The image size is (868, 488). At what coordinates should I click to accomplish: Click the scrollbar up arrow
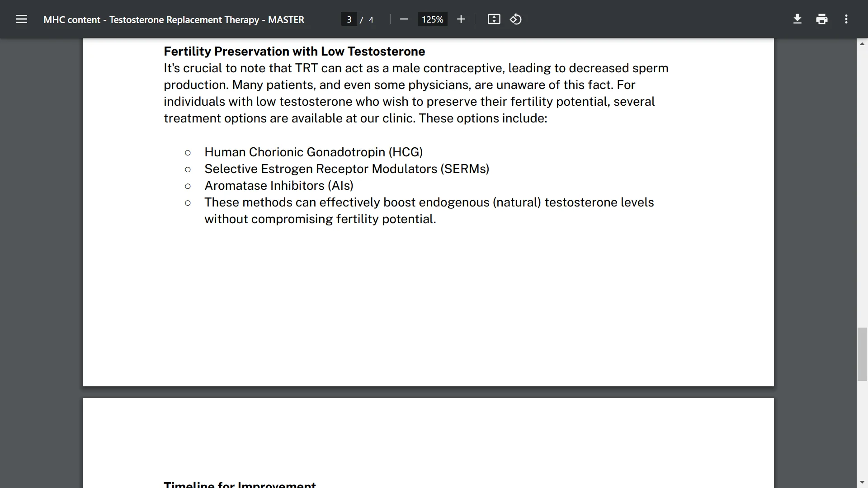[862, 44]
